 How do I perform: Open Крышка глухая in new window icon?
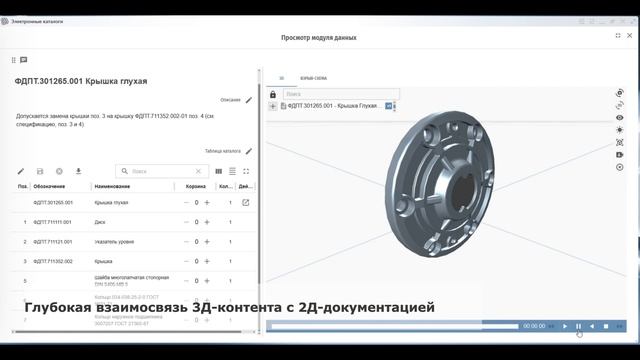tap(245, 202)
